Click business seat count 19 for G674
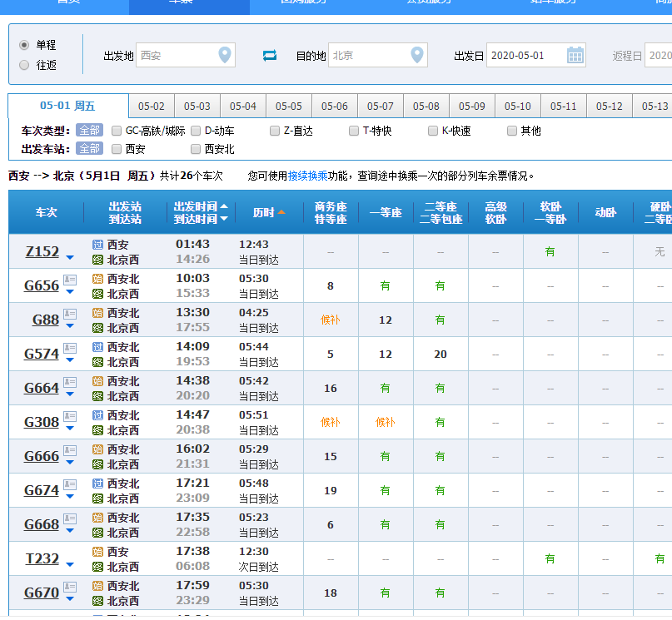672x620 pixels. [331, 491]
